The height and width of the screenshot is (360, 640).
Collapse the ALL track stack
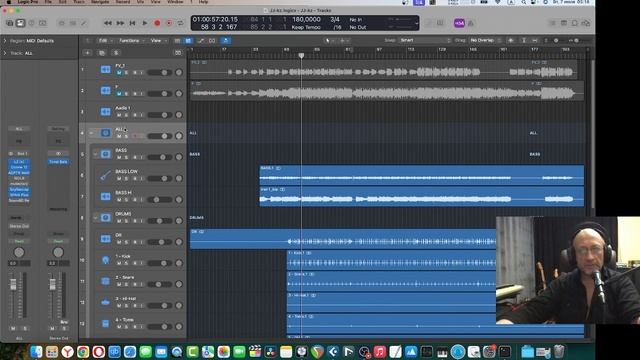pyautogui.click(x=91, y=133)
